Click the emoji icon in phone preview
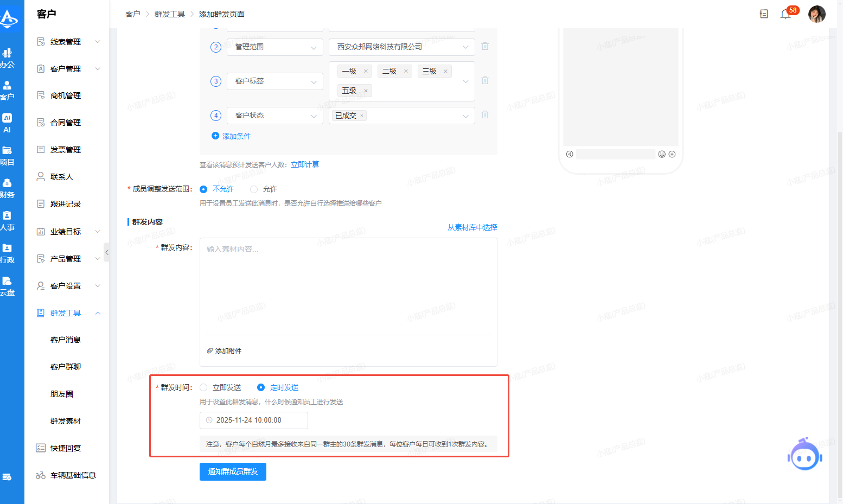 662,154
